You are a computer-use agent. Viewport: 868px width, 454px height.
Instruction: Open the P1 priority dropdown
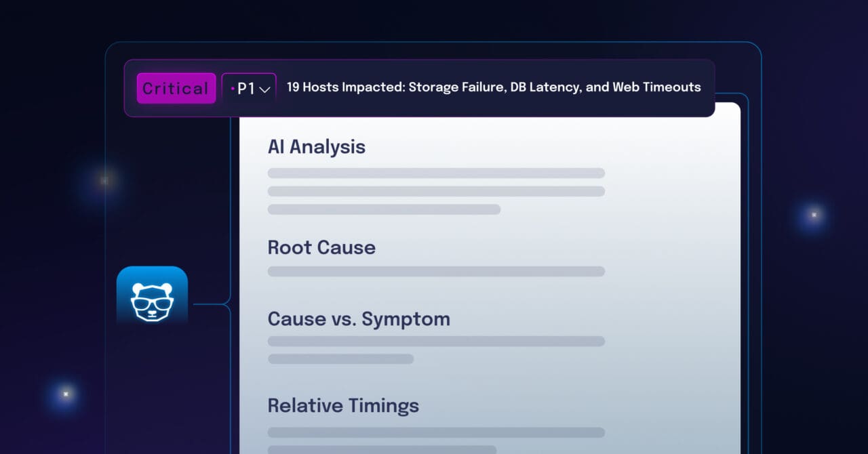(249, 88)
